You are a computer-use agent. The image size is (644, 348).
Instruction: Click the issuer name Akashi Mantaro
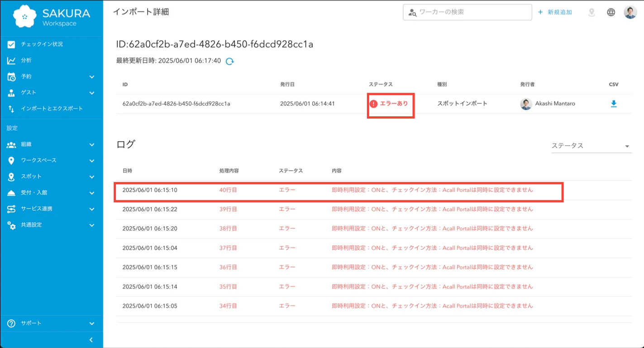click(556, 104)
